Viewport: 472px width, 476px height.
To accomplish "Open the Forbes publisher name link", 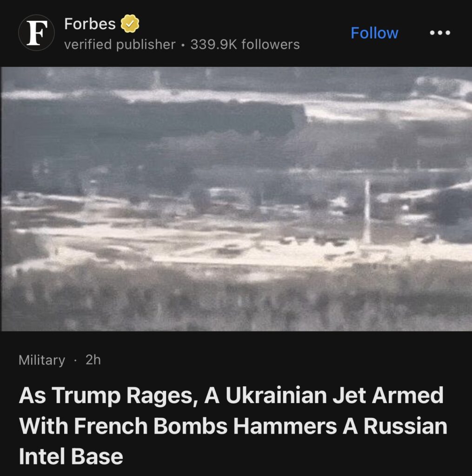I will (x=90, y=24).
